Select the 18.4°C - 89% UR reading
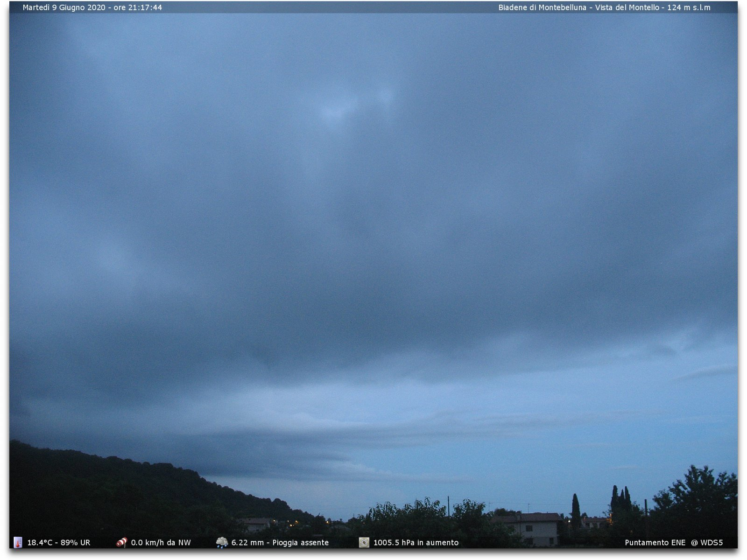 pyautogui.click(x=58, y=543)
